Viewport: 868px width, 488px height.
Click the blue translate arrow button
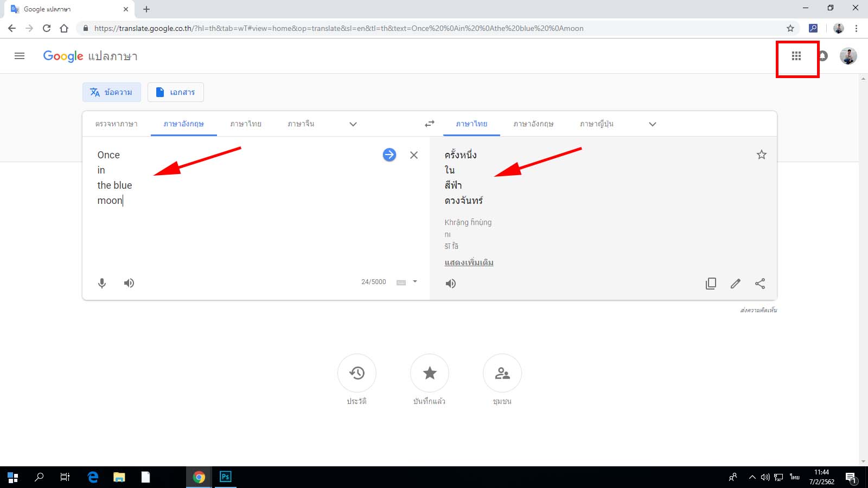point(390,155)
